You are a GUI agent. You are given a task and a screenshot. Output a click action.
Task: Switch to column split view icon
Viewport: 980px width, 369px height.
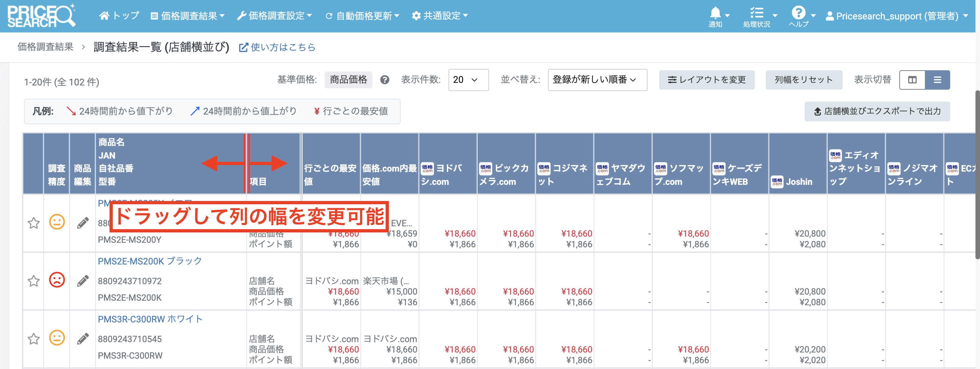[x=912, y=80]
